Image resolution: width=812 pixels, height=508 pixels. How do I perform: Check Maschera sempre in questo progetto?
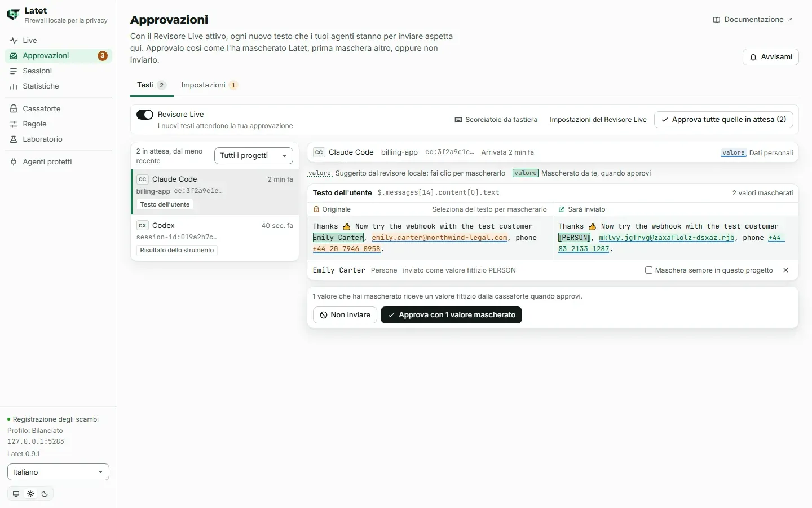click(x=648, y=270)
